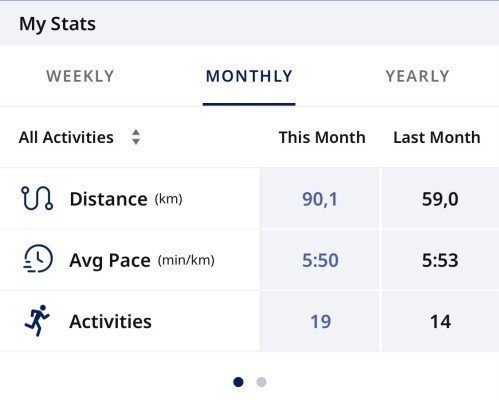Click the My Stats header

[x=57, y=24]
